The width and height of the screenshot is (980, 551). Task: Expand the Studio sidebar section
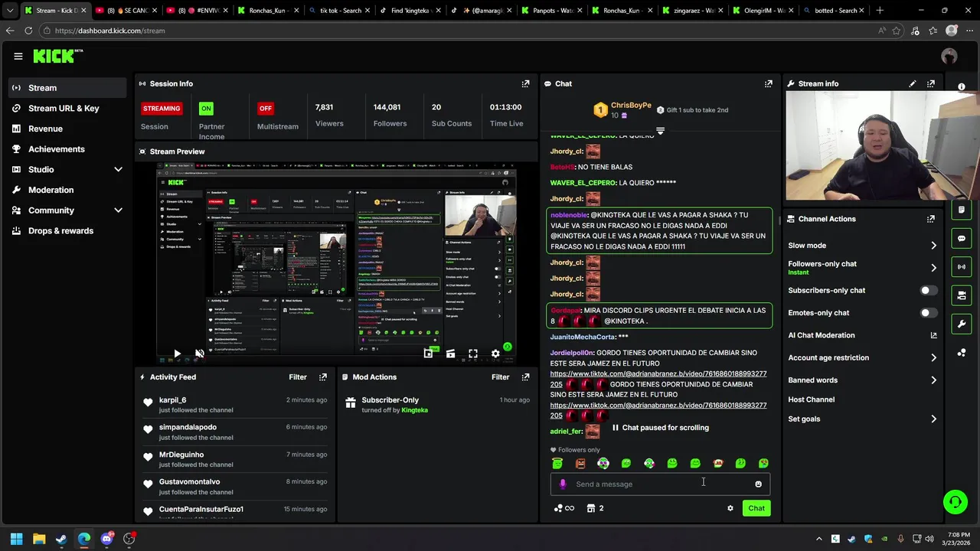[118, 169]
